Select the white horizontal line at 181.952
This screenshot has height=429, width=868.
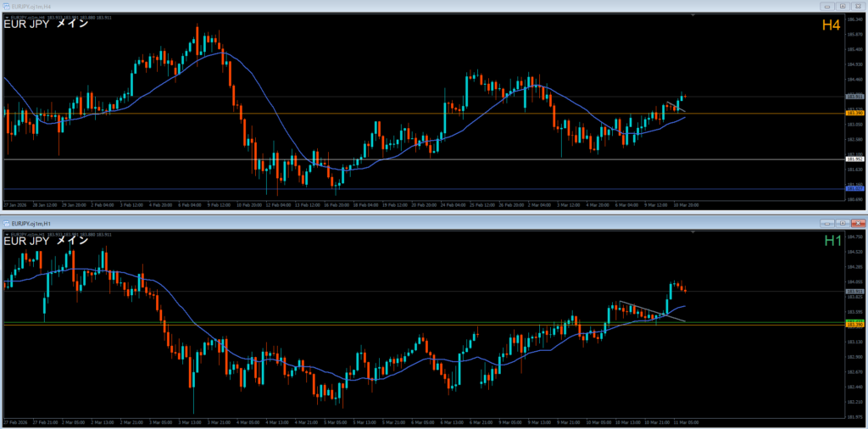339,159
